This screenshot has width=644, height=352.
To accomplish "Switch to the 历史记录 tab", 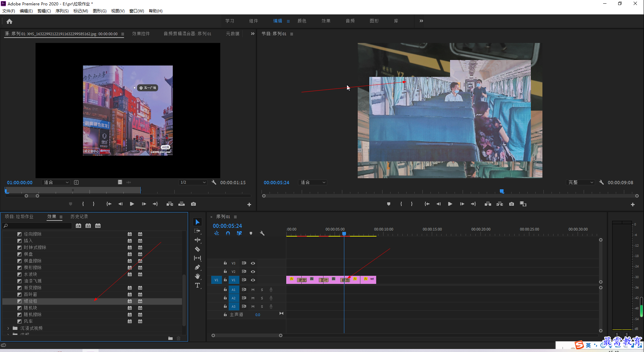I will [79, 216].
